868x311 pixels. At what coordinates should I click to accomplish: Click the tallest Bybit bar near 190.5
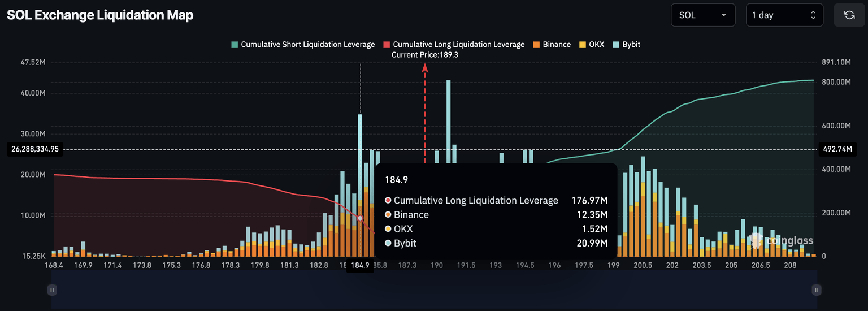448,113
